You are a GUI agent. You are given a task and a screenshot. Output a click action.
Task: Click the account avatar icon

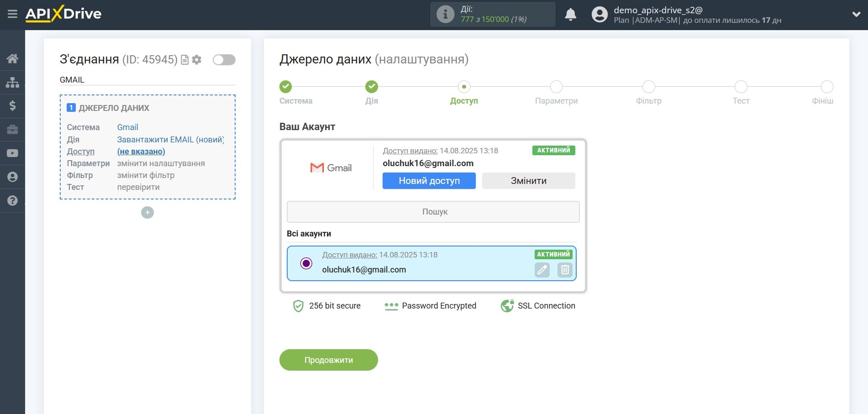tap(600, 15)
